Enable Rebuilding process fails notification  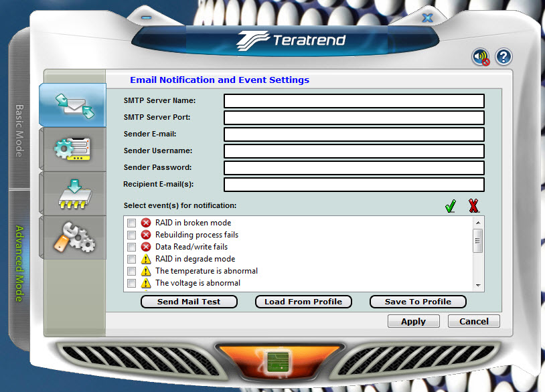[x=131, y=235]
